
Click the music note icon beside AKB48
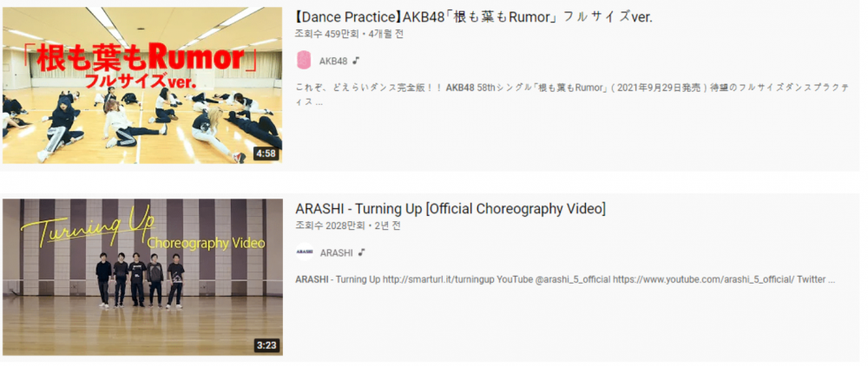(x=357, y=61)
